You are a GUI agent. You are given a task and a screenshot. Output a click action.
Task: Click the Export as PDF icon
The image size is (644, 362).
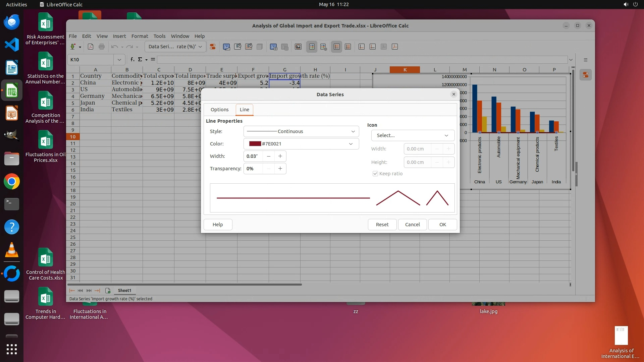point(91,47)
